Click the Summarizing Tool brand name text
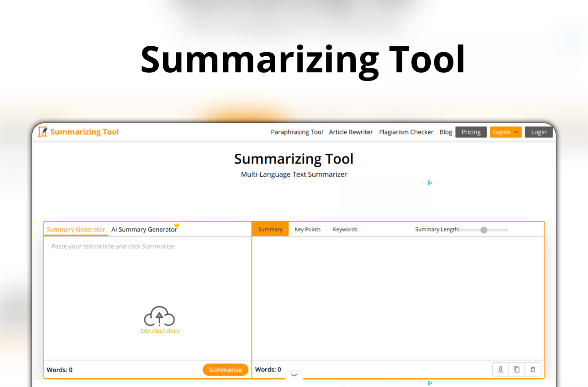 coord(85,132)
